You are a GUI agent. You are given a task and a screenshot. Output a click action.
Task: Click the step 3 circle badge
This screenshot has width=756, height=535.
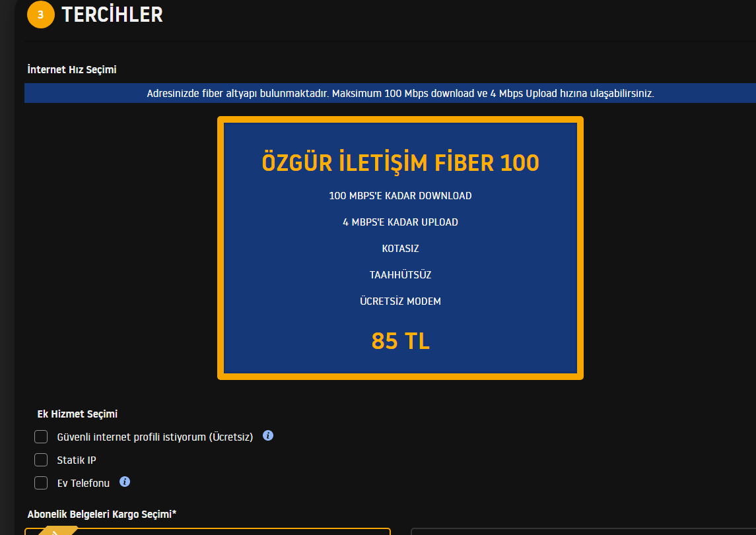[x=41, y=15]
